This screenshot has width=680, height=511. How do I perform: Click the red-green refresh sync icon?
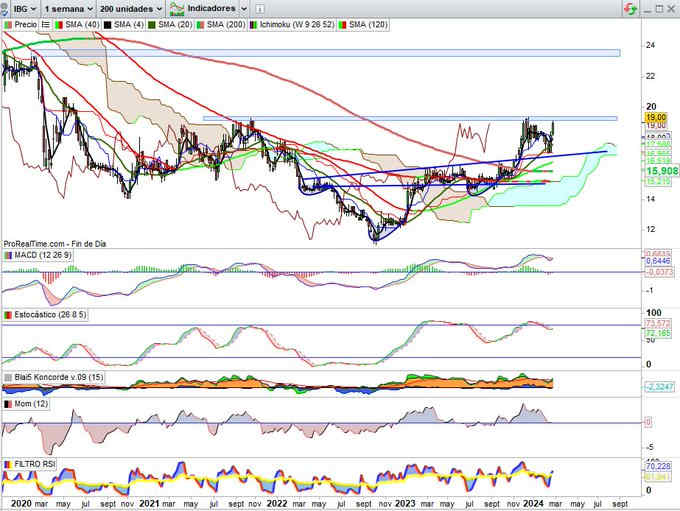pyautogui.click(x=628, y=7)
